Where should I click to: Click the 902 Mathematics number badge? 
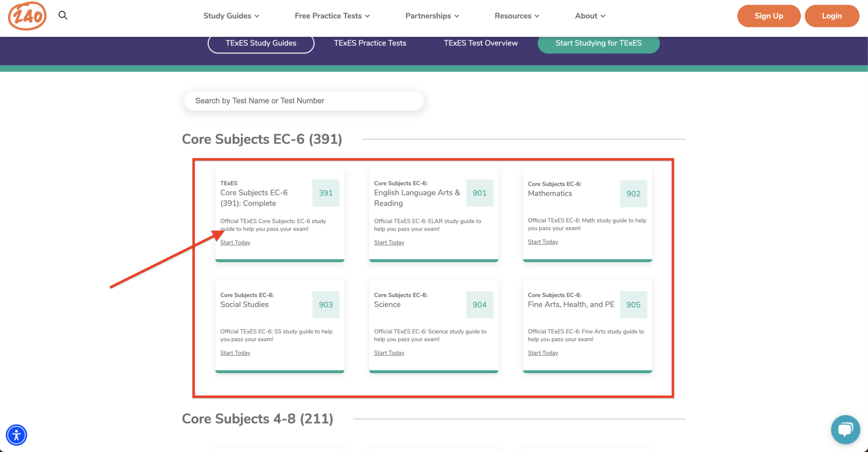tap(633, 194)
